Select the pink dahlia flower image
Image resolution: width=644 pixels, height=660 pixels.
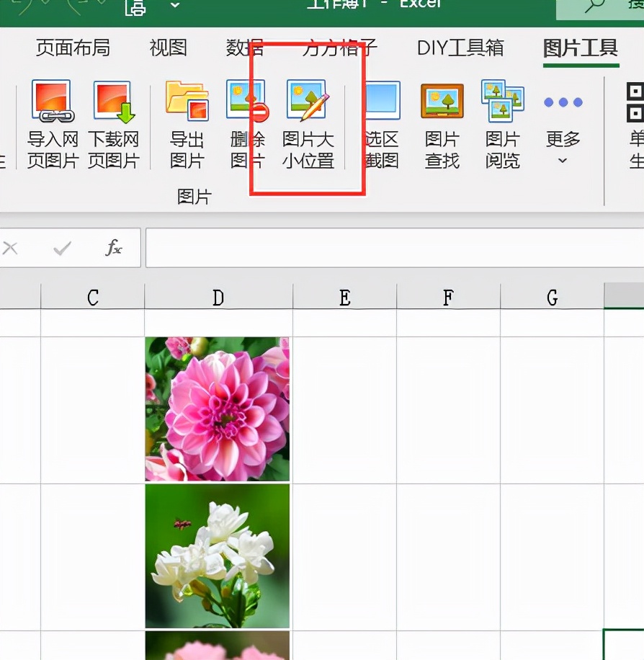[218, 407]
